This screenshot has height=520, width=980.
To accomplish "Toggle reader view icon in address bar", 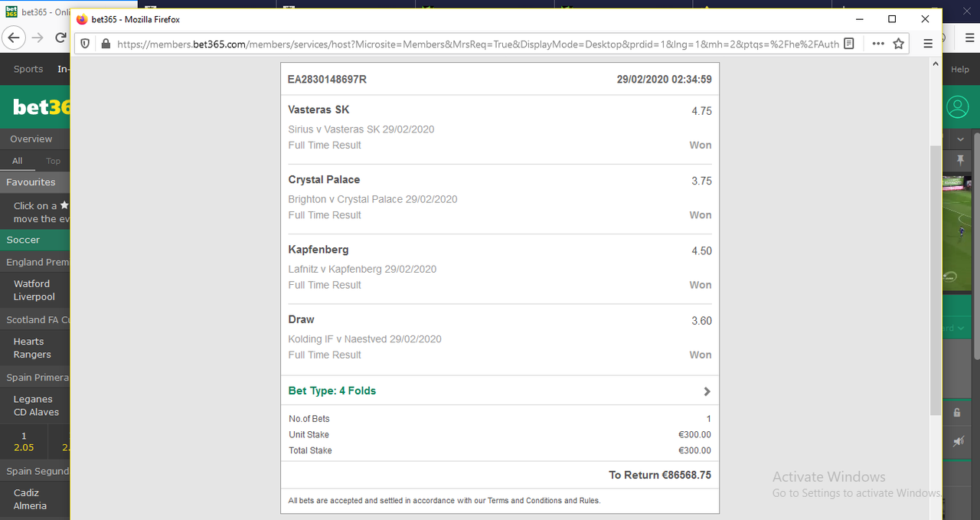I will (x=848, y=44).
